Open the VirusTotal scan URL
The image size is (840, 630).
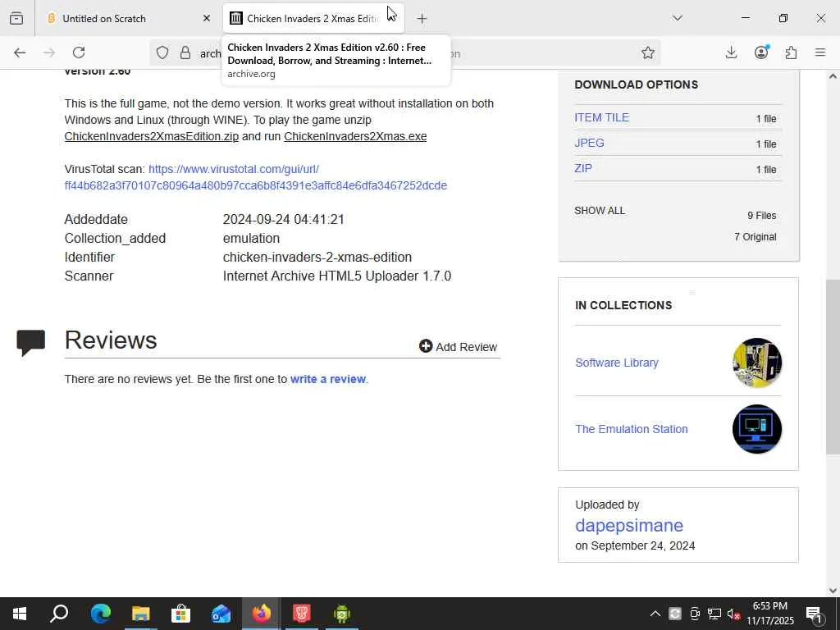pyautogui.click(x=256, y=177)
